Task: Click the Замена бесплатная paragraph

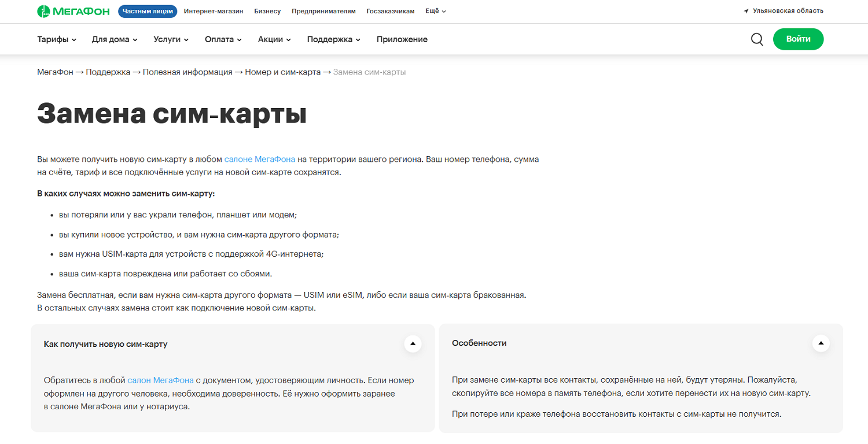Action: 282,301
